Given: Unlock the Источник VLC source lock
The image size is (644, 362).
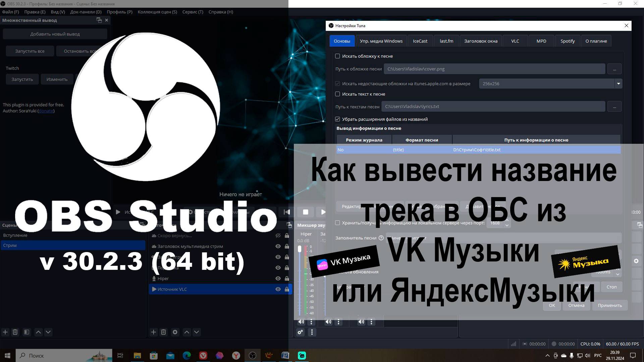Looking at the screenshot, I should 287,289.
